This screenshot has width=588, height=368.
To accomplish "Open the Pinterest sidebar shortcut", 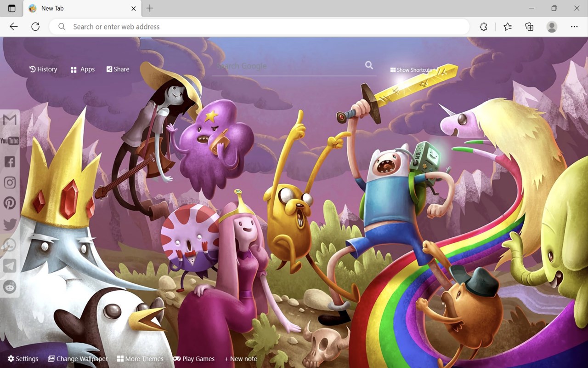I will (x=10, y=203).
